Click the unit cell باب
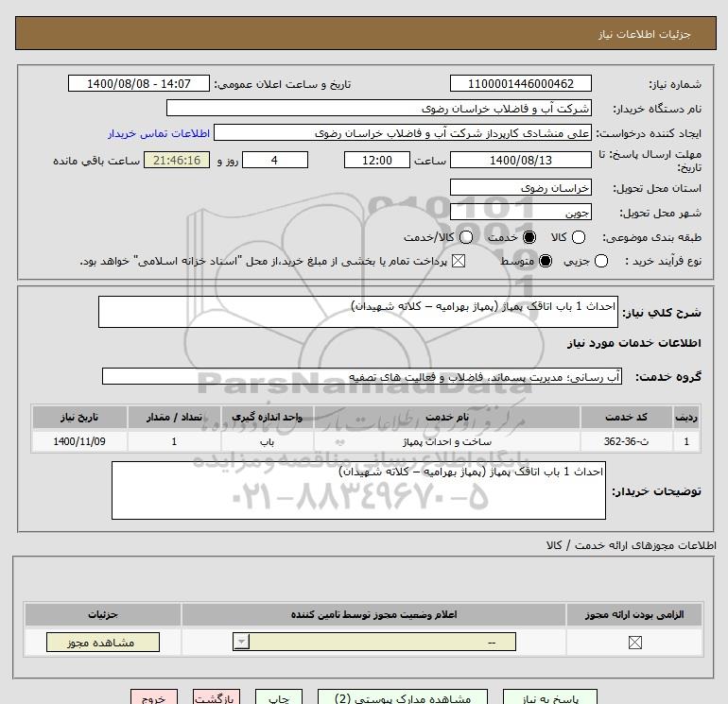Image resolution: width=728 pixels, height=704 pixels. pos(268,441)
